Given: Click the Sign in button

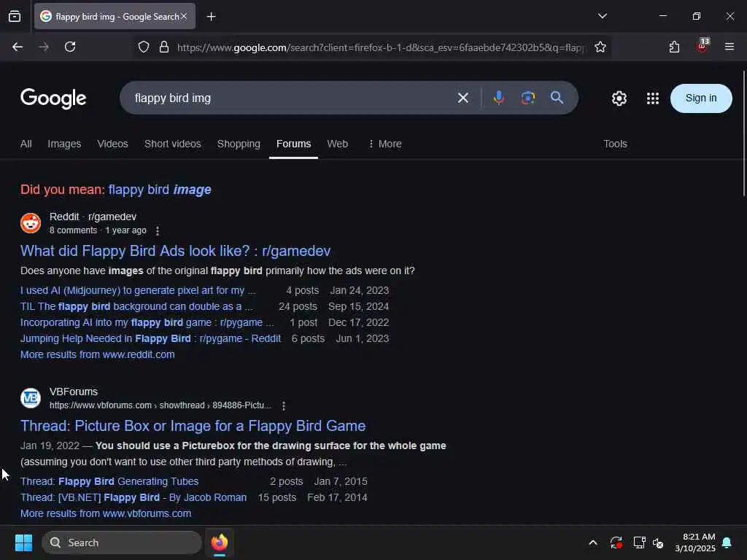Looking at the screenshot, I should coord(701,98).
